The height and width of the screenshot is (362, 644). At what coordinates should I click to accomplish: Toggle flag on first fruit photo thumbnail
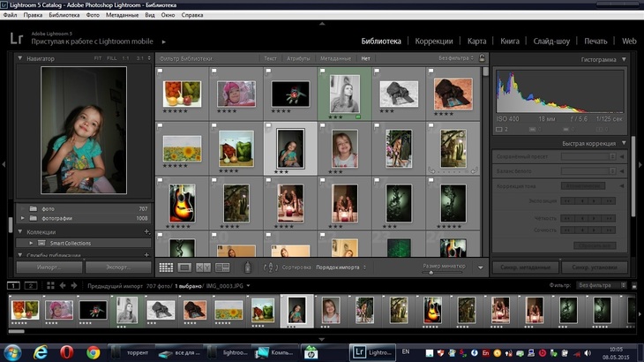coord(160,72)
